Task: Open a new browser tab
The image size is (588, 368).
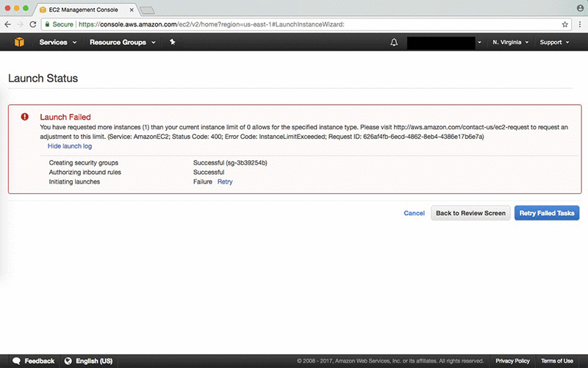Action: tap(147, 10)
